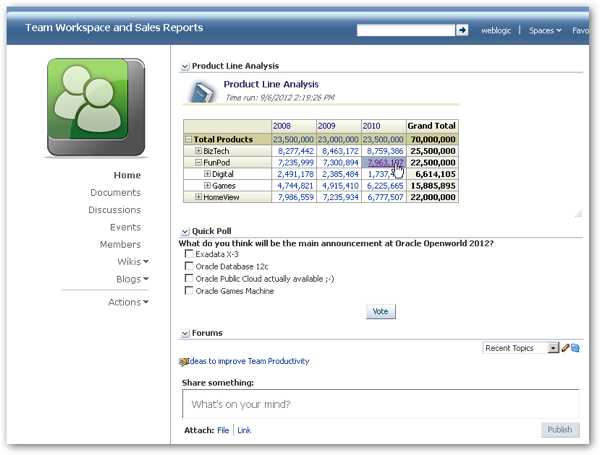
Task: Click the What's on your mind field
Action: point(380,404)
